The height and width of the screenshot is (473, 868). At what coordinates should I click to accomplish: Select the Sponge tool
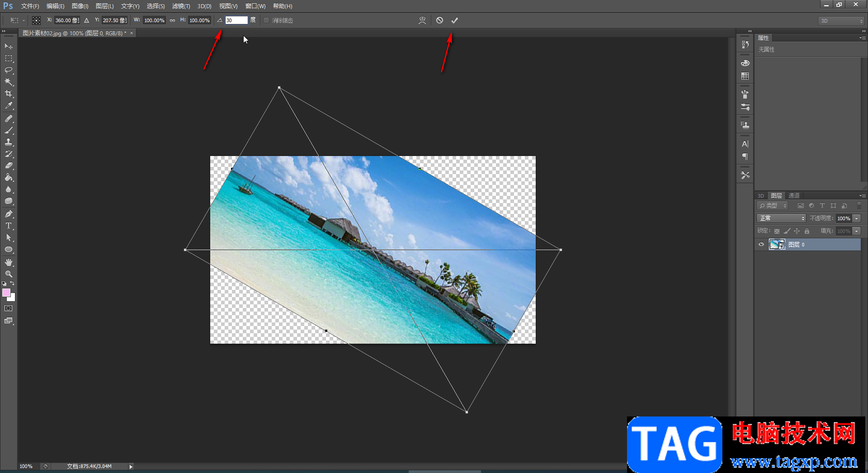pos(9,201)
